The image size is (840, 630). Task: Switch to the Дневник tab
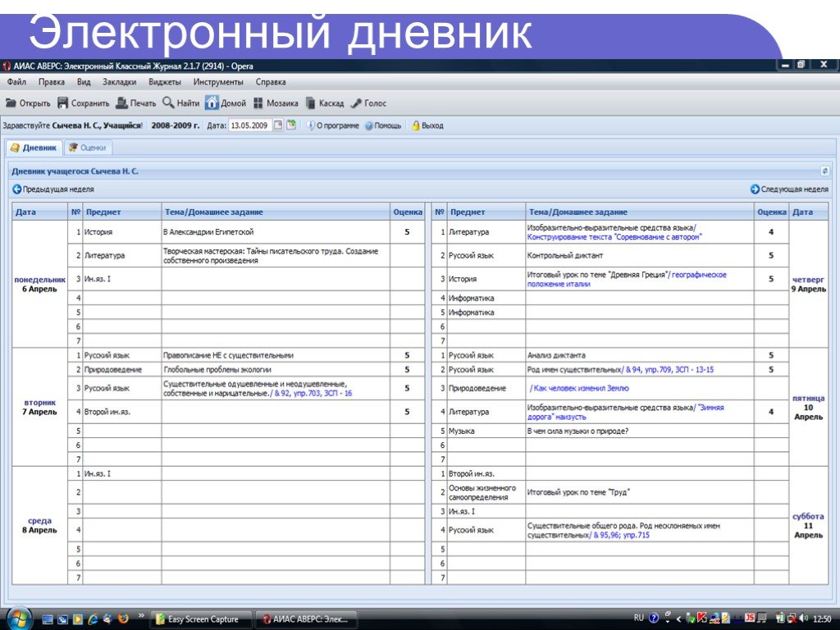pyautogui.click(x=34, y=148)
